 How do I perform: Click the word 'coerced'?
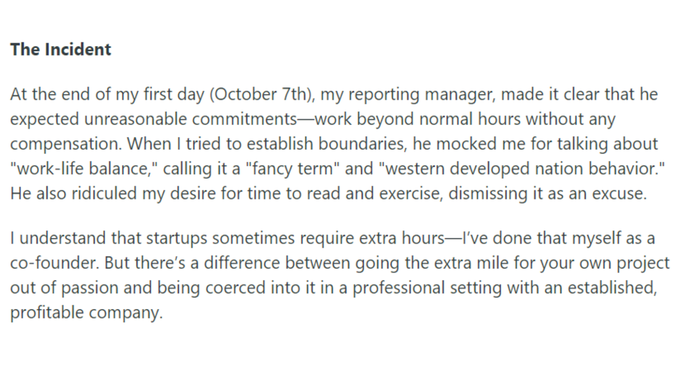[x=235, y=288]
